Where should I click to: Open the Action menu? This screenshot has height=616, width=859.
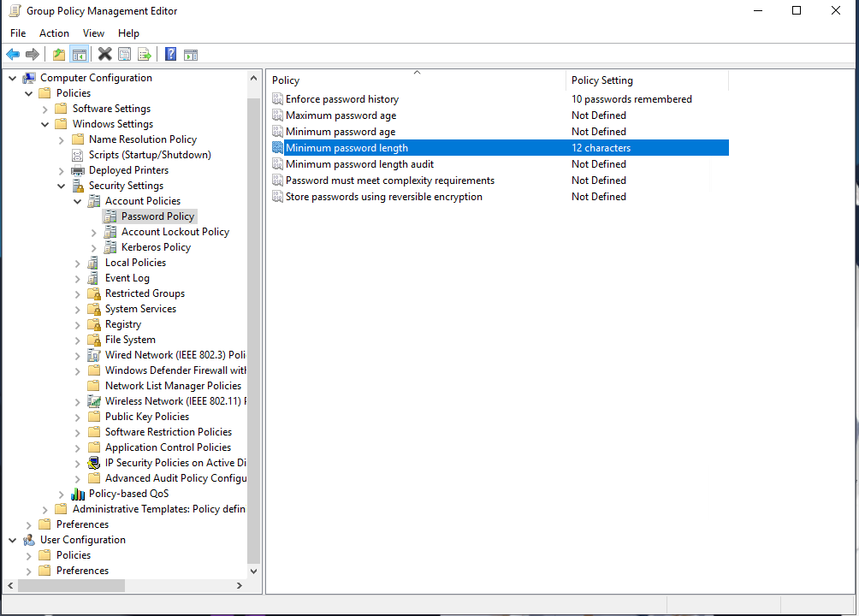[x=54, y=33]
